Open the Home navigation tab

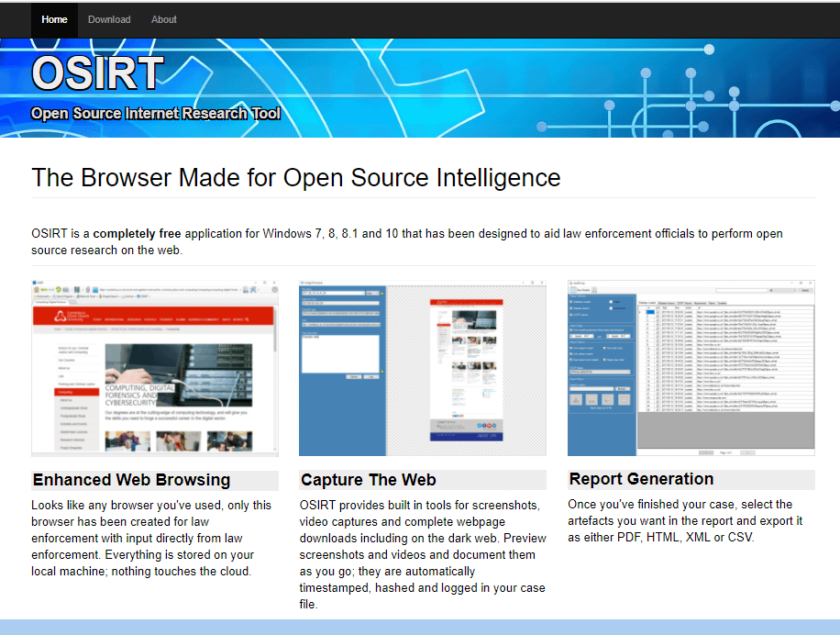[54, 19]
